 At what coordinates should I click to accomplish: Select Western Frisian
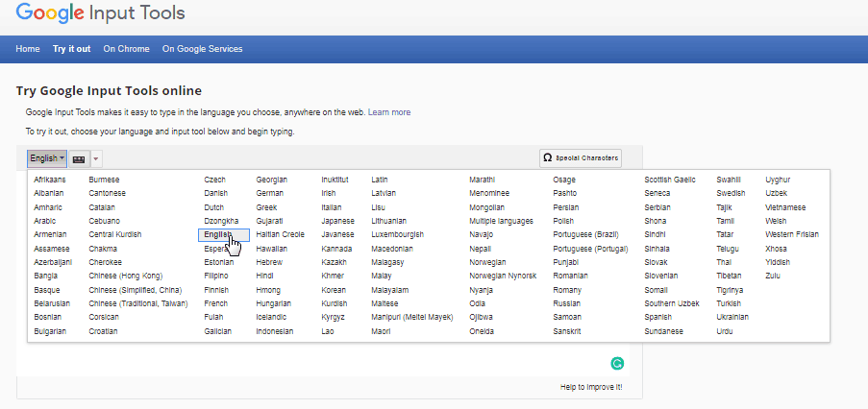[792, 235]
